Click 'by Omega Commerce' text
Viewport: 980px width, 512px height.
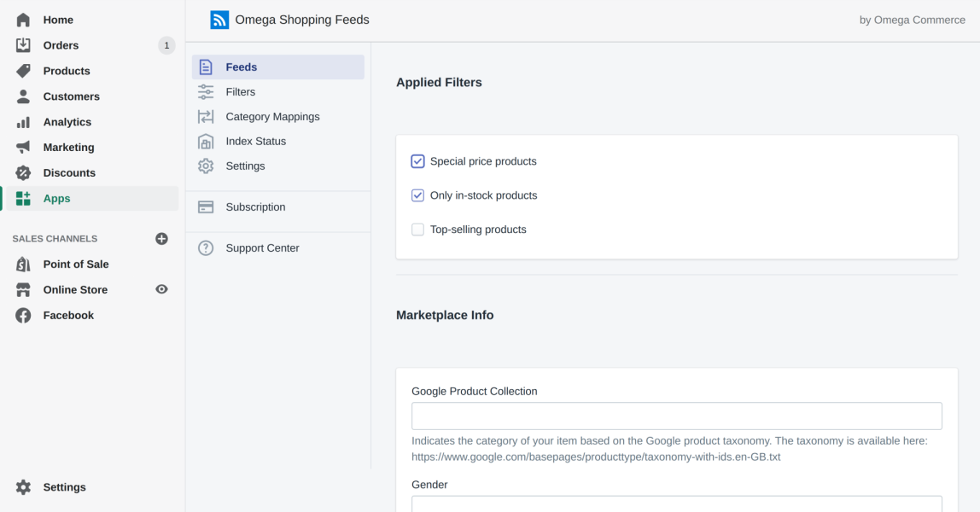pos(913,20)
